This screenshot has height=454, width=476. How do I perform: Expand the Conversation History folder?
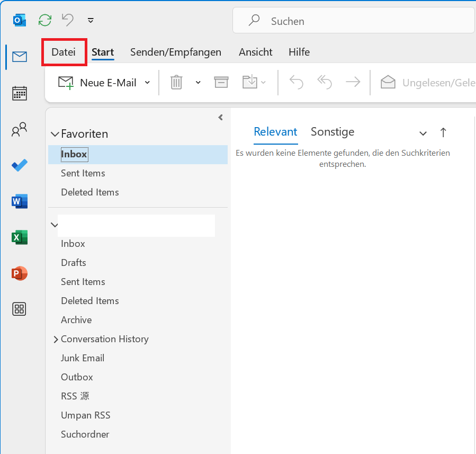pos(56,339)
